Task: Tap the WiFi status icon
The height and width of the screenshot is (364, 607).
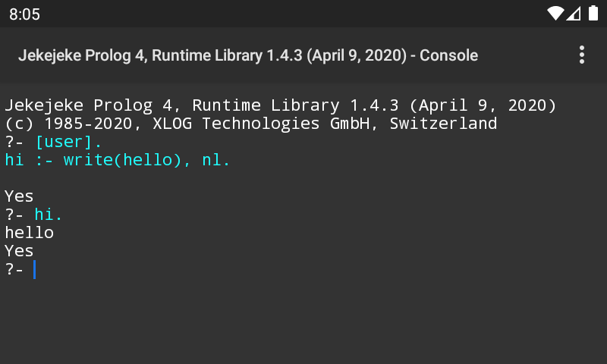Action: click(555, 14)
